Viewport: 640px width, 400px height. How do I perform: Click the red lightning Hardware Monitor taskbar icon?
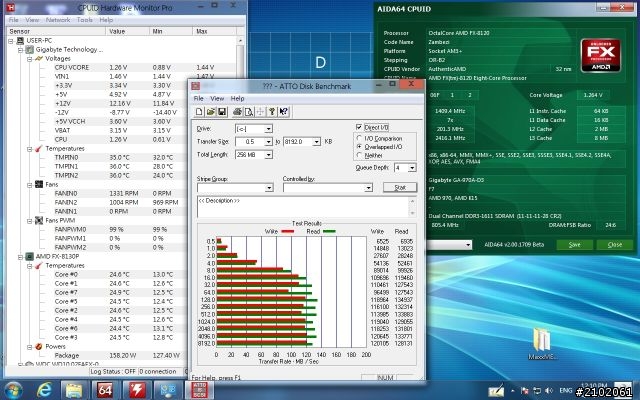[x=137, y=390]
